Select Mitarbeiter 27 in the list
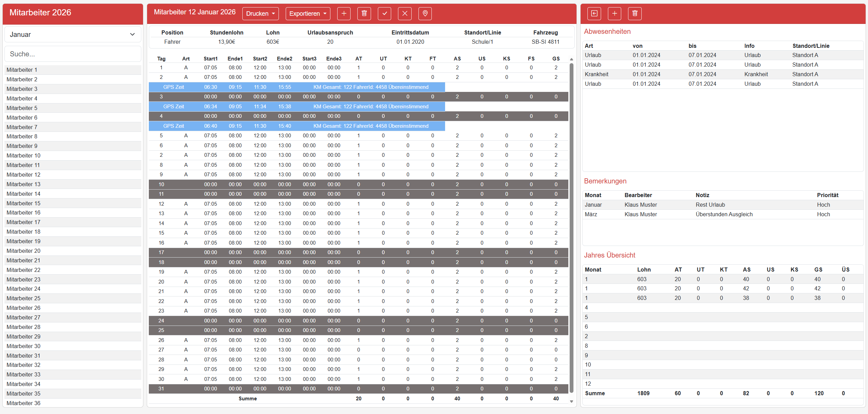 73,317
